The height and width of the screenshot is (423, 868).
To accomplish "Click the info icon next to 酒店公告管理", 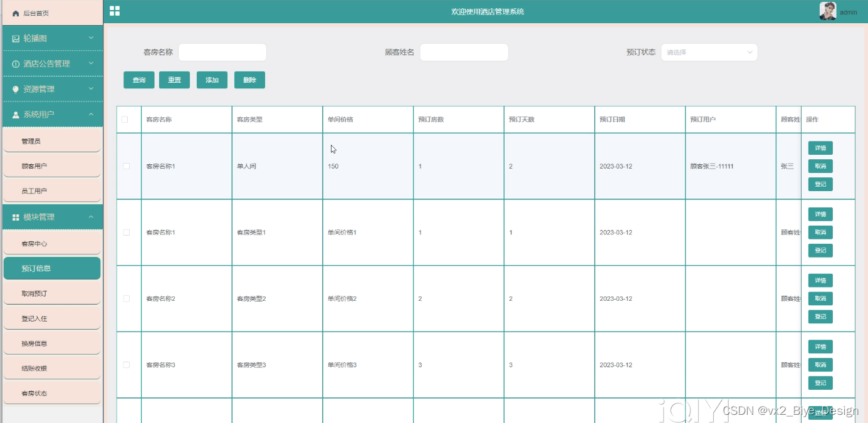I will coord(16,64).
